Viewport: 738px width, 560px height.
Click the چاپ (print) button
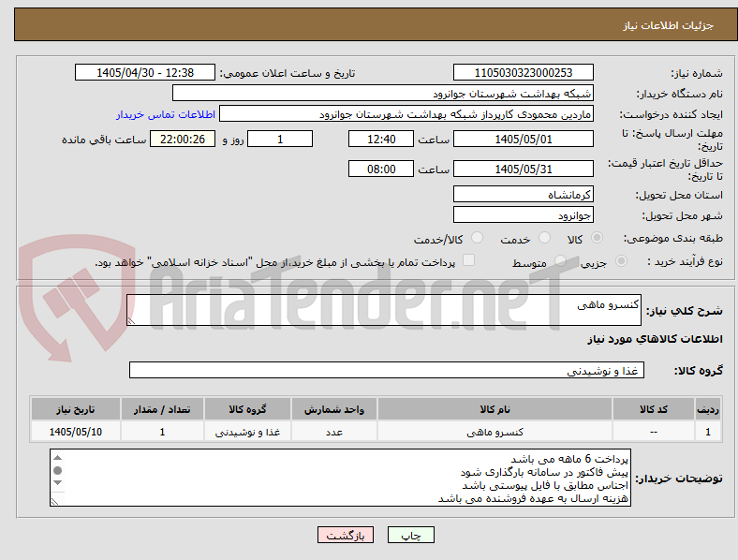(x=410, y=535)
